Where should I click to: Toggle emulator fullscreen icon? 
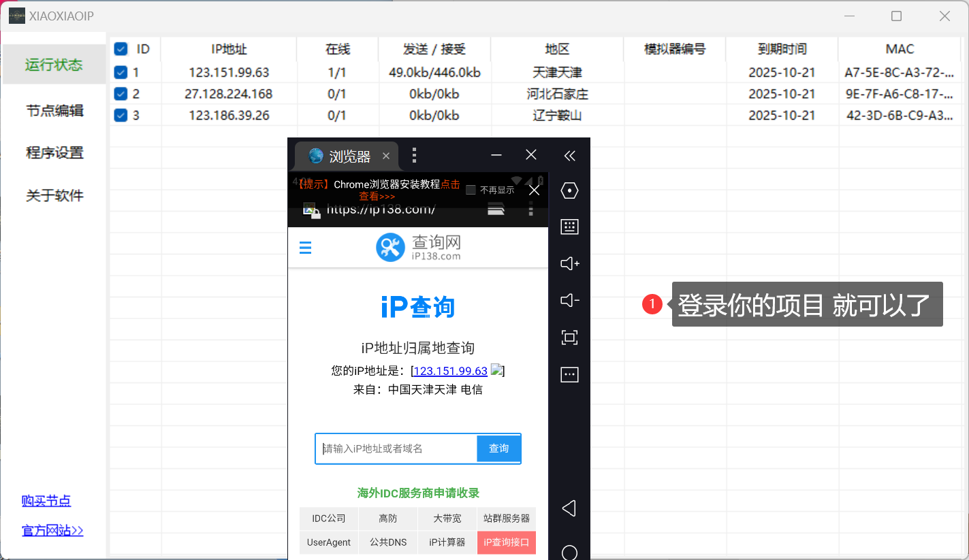point(569,337)
